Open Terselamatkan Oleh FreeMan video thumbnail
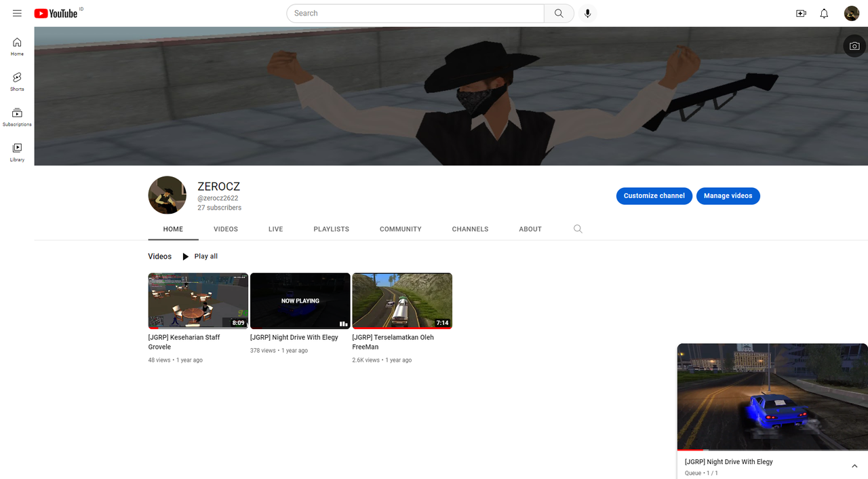 pyautogui.click(x=402, y=301)
